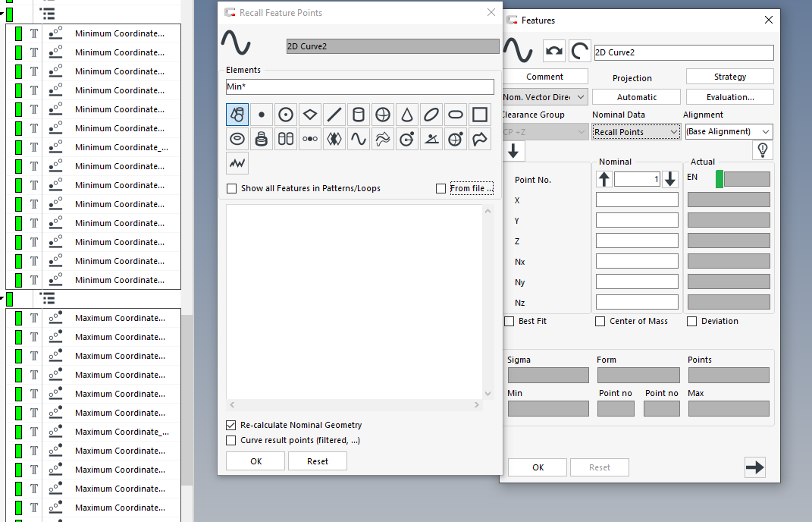The height and width of the screenshot is (522, 812).
Task: Choose the Torus feature type icon
Action: 237,139
